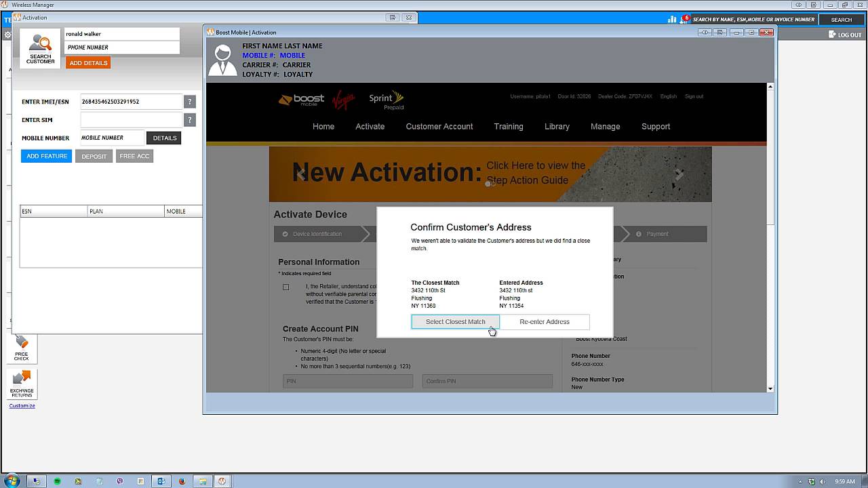Click the help icon beside IMEI/ESN field
The height and width of the screenshot is (488, 868).
(x=190, y=102)
